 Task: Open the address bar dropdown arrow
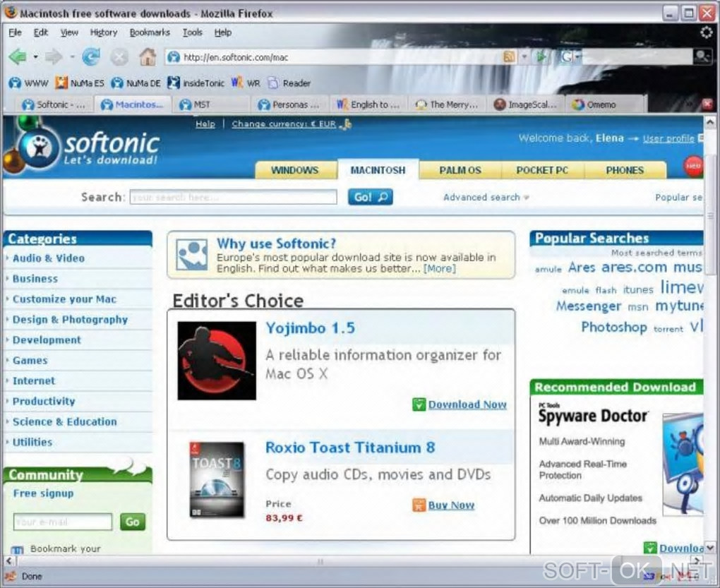point(524,57)
